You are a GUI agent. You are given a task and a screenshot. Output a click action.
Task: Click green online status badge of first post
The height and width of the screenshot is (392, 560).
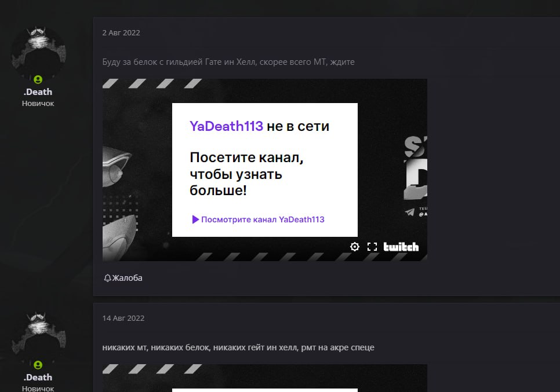(38, 79)
